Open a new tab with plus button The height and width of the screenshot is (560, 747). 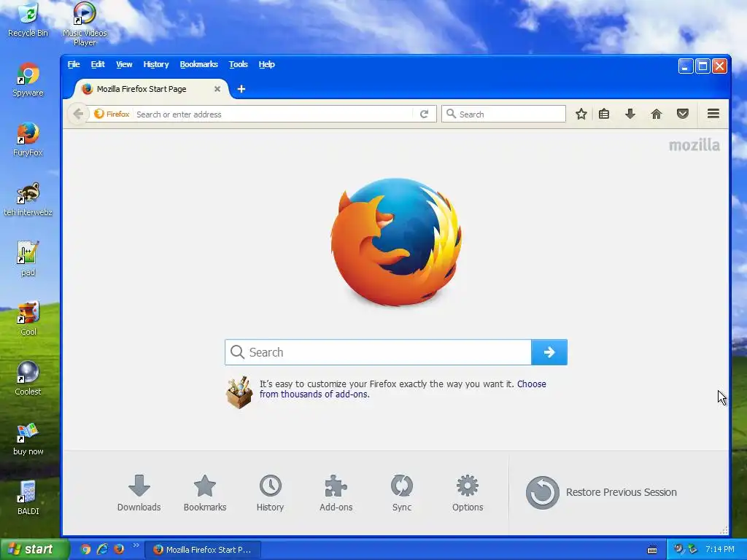241,89
